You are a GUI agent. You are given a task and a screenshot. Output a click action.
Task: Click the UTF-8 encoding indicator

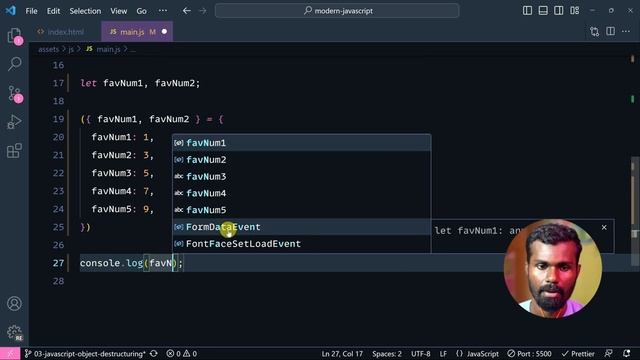point(420,353)
